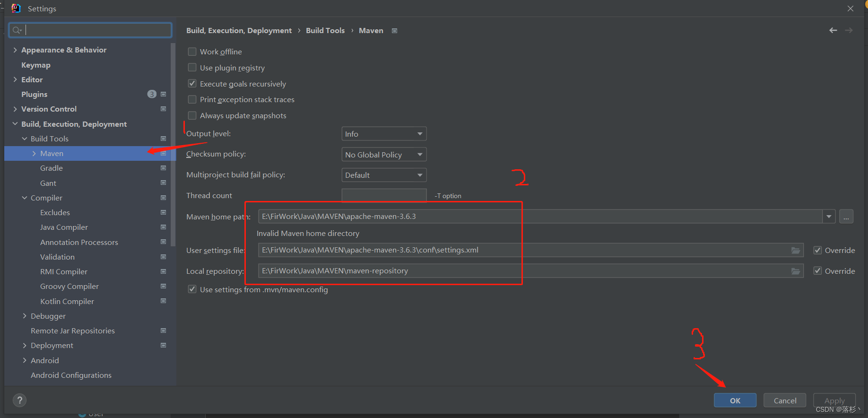
Task: Click OK to confirm settings
Action: coord(735,401)
